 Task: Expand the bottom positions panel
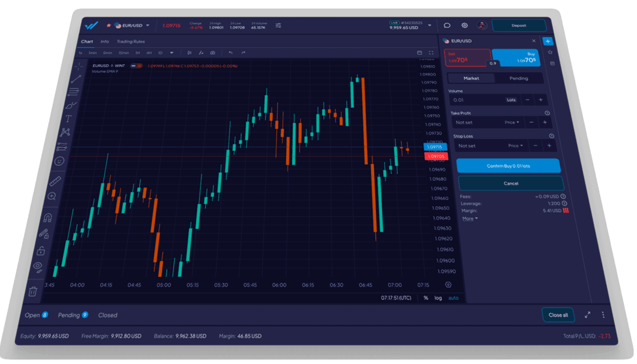click(587, 315)
